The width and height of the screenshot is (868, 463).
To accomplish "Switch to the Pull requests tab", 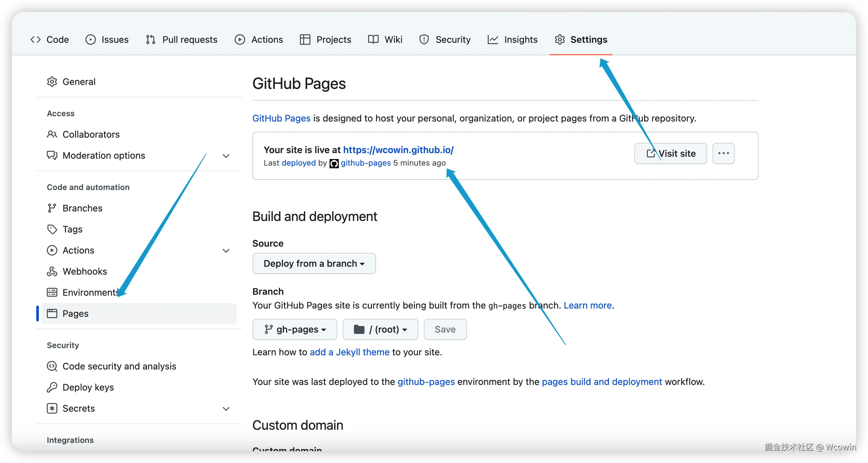I will (182, 40).
